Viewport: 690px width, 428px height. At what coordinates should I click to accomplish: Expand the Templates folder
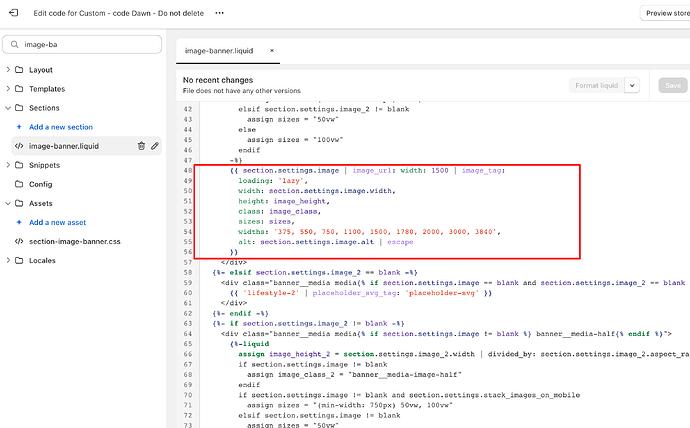coord(9,89)
